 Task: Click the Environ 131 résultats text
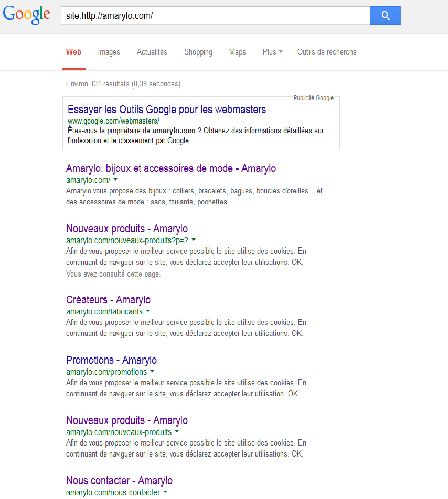[x=123, y=84]
